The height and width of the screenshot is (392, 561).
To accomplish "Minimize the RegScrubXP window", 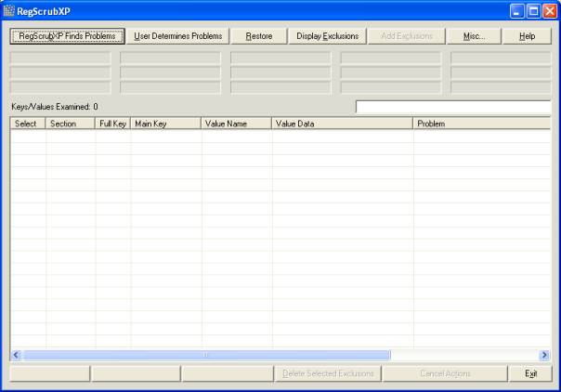I will 516,11.
